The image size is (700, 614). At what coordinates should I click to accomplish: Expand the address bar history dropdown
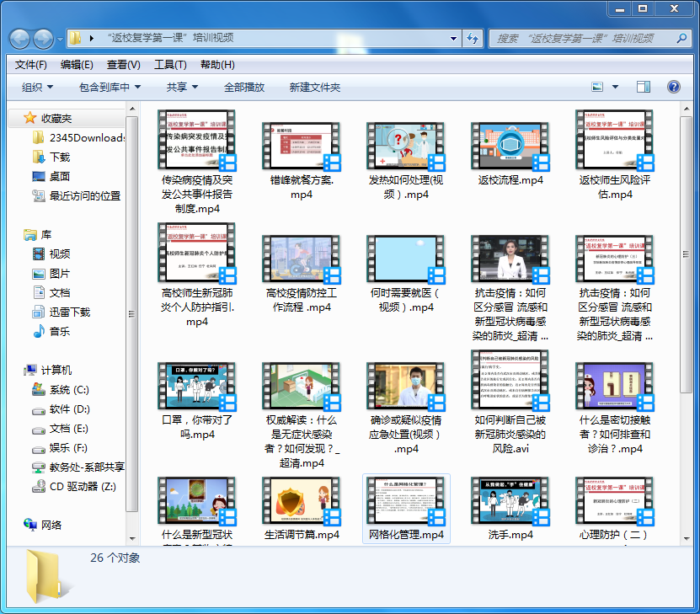click(x=453, y=39)
